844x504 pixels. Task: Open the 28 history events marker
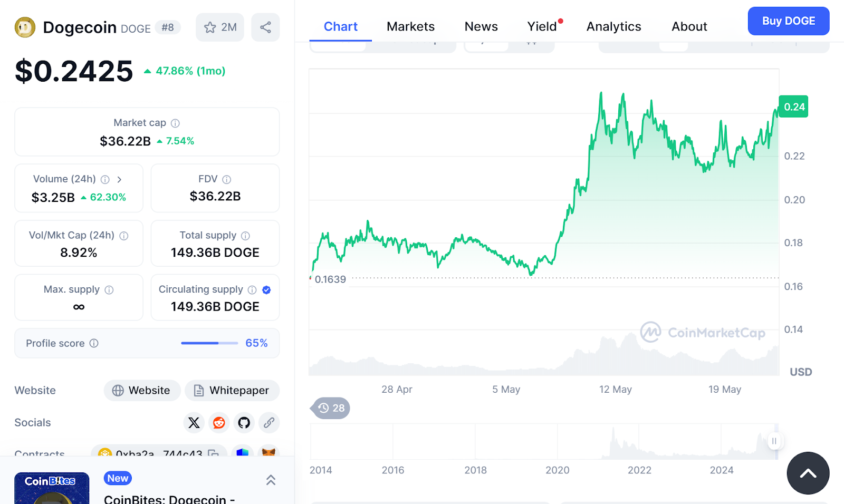tap(331, 408)
